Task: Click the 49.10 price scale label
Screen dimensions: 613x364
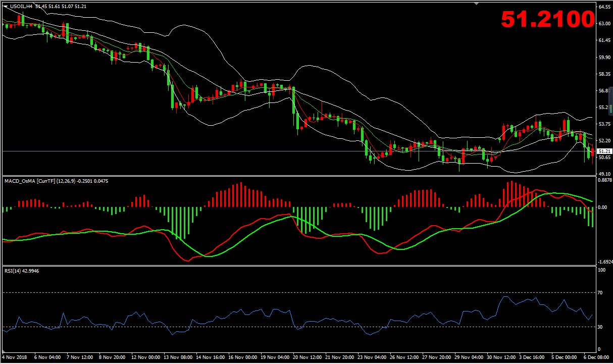Action: (604, 173)
